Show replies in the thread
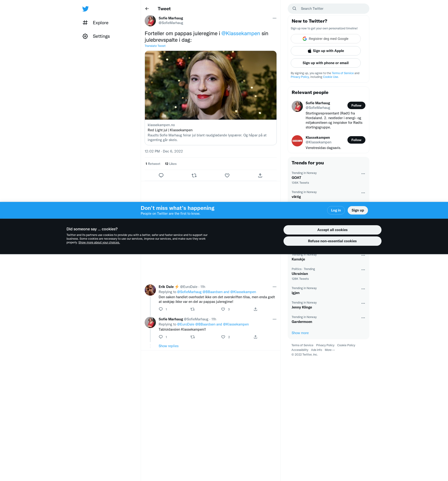The width and height of the screenshot is (448, 481). click(168, 346)
